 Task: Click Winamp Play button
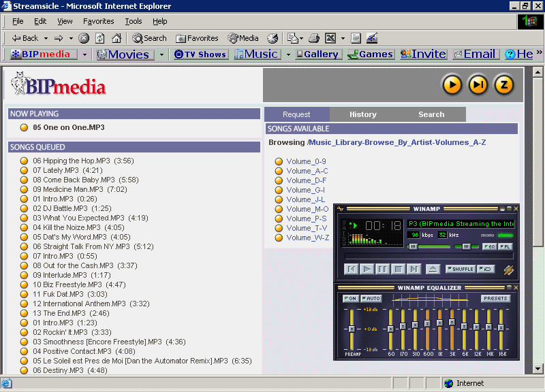pos(367,269)
